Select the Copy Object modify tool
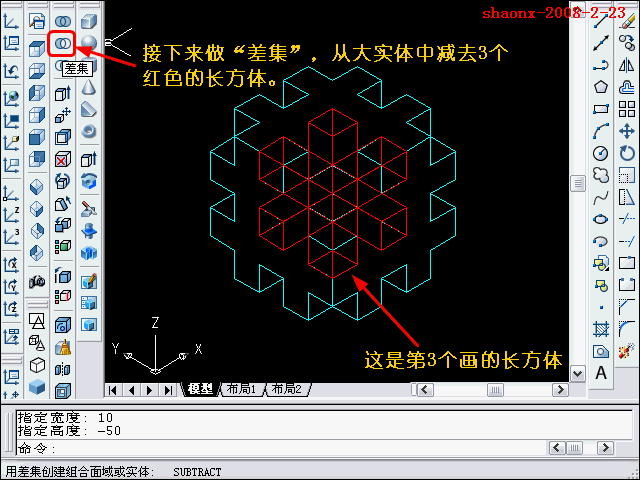 pyautogui.click(x=627, y=42)
